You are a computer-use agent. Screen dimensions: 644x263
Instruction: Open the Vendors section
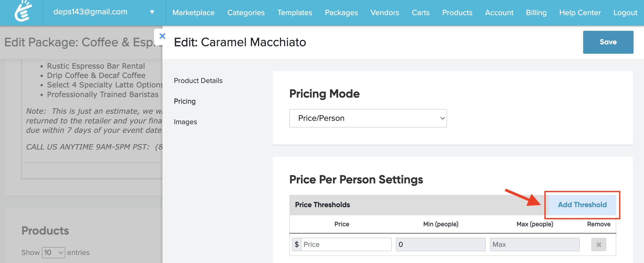pyautogui.click(x=385, y=13)
